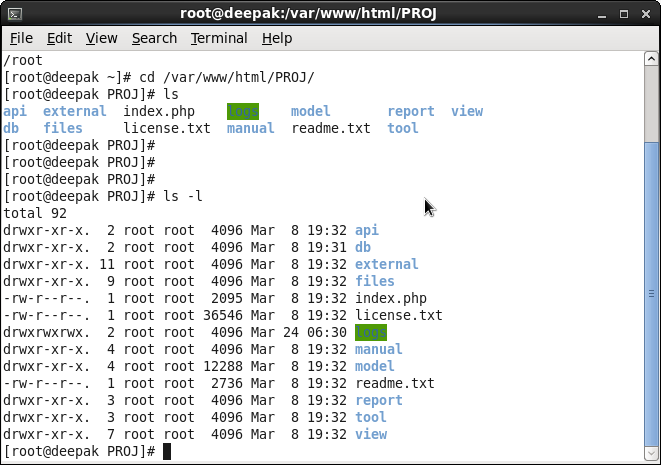The height and width of the screenshot is (465, 661).
Task: Open the terminal window menu icon
Action: click(x=13, y=12)
